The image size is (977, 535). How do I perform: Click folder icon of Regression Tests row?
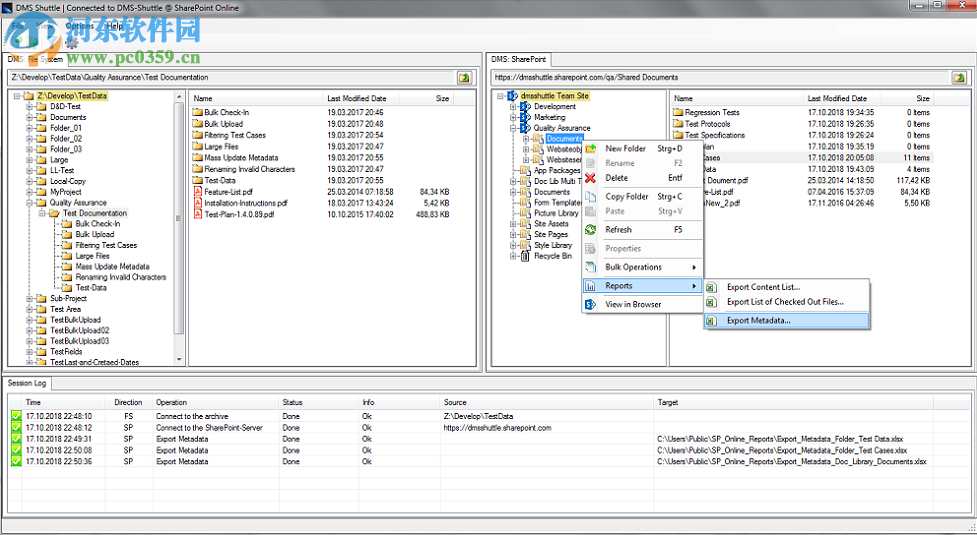click(x=679, y=112)
